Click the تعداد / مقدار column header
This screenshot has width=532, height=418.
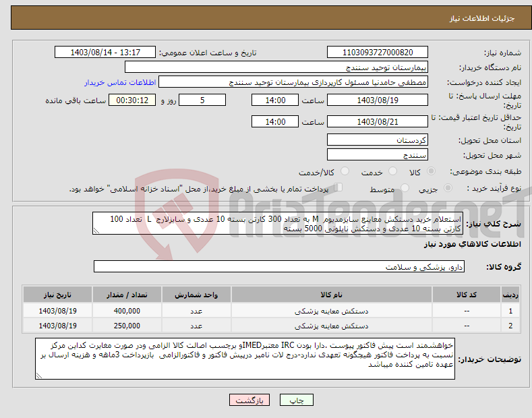127,295
